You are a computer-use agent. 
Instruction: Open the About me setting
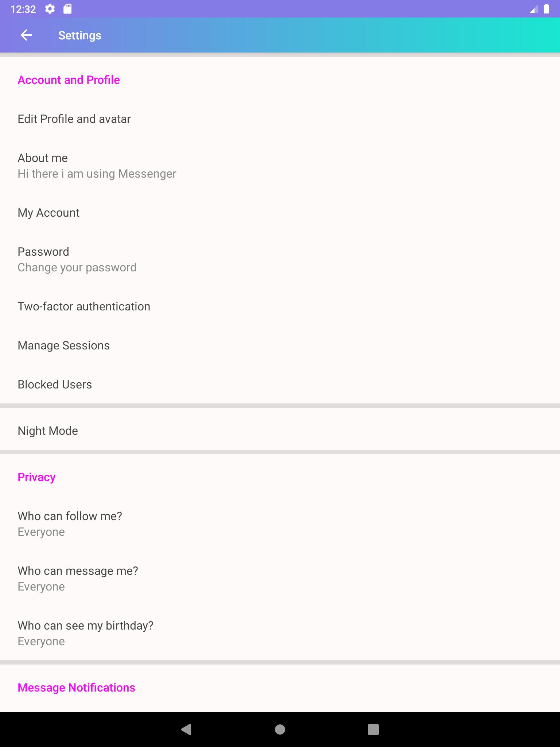(x=97, y=166)
